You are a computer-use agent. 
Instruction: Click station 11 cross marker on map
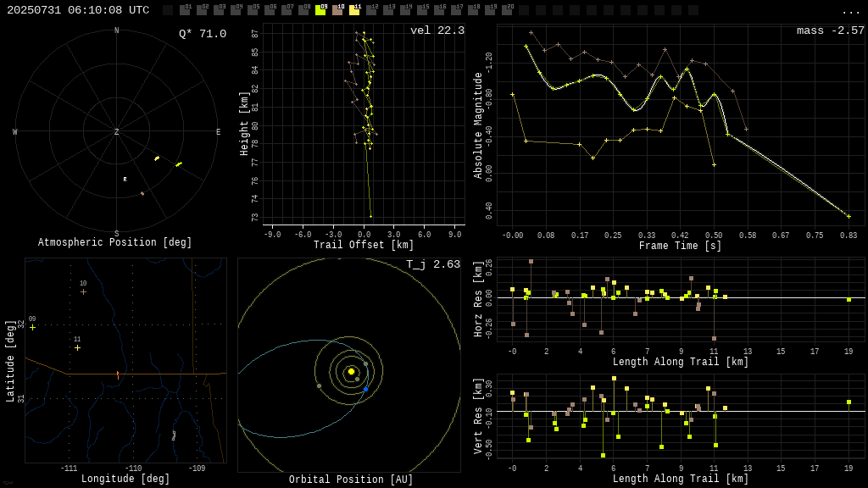pos(77,348)
